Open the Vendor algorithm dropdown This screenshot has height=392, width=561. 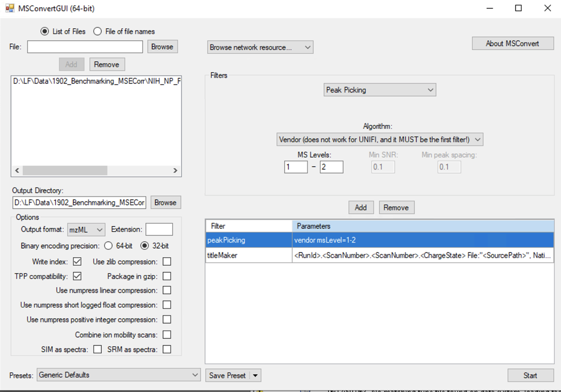coord(379,139)
